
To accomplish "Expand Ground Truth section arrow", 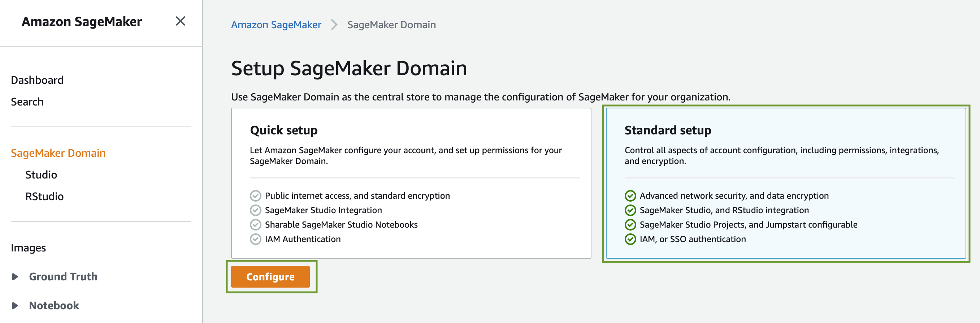I will coord(15,277).
